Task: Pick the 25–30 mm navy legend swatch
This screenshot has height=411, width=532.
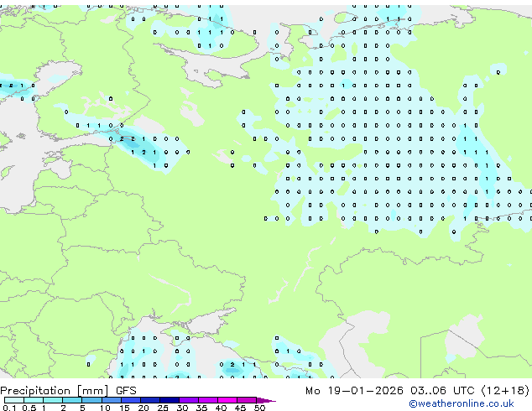Action: tap(170, 400)
